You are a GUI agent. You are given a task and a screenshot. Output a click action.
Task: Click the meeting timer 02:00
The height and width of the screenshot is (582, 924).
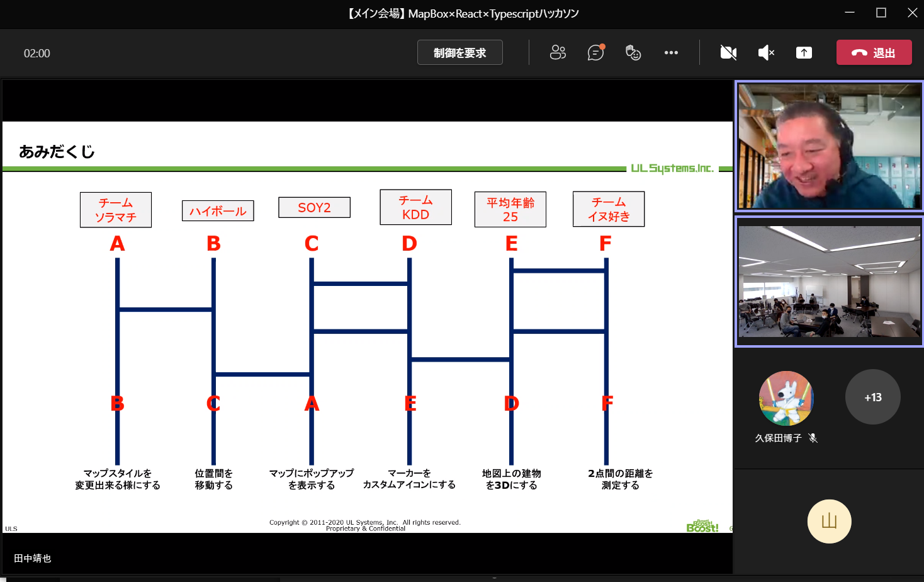[37, 54]
